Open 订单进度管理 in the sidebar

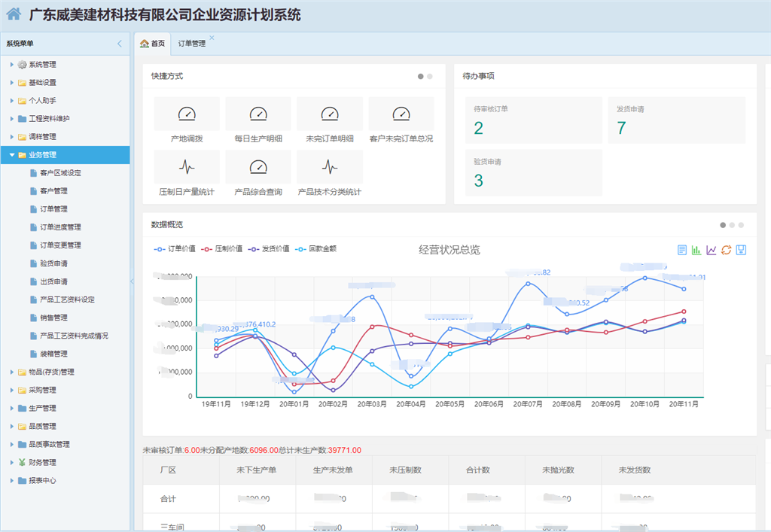tap(60, 227)
